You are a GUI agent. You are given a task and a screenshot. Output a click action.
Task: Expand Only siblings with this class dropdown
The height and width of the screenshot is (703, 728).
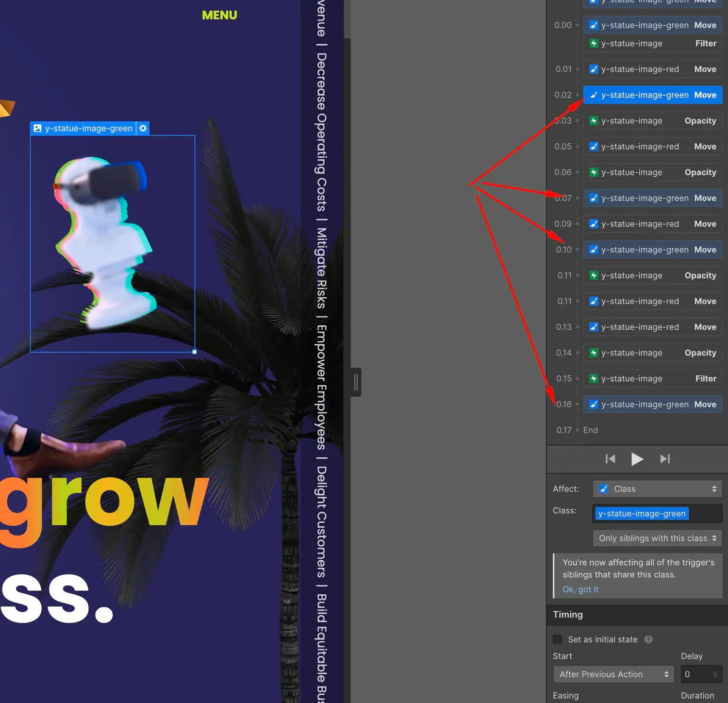click(x=657, y=538)
